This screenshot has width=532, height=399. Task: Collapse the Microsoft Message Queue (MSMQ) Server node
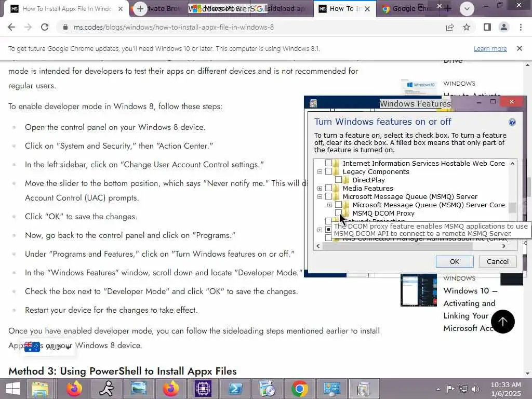320,196
